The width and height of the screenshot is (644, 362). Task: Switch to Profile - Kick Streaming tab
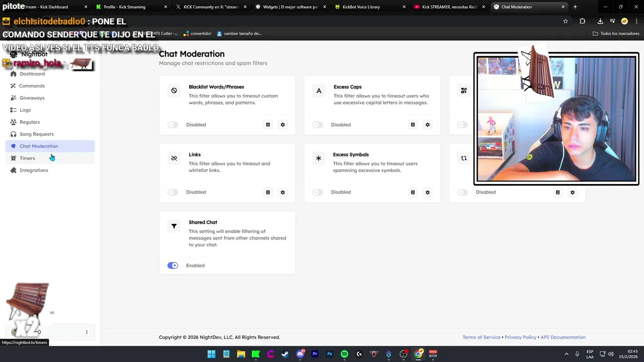pos(131,7)
